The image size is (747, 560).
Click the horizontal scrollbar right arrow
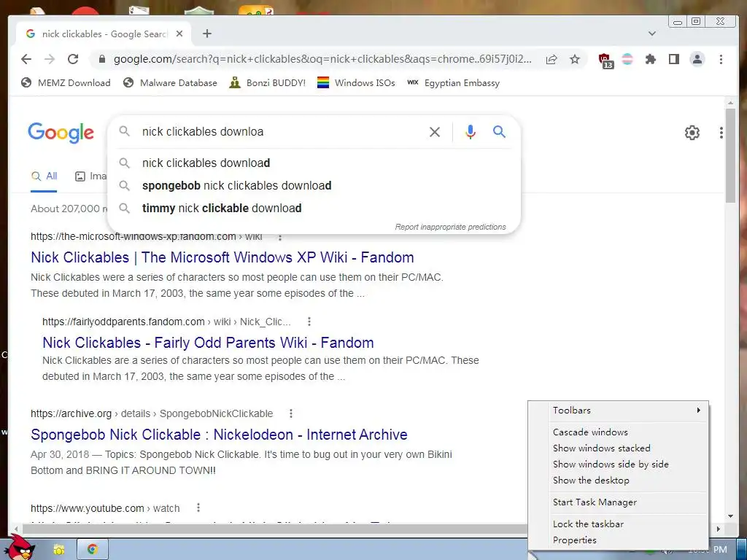point(719,529)
